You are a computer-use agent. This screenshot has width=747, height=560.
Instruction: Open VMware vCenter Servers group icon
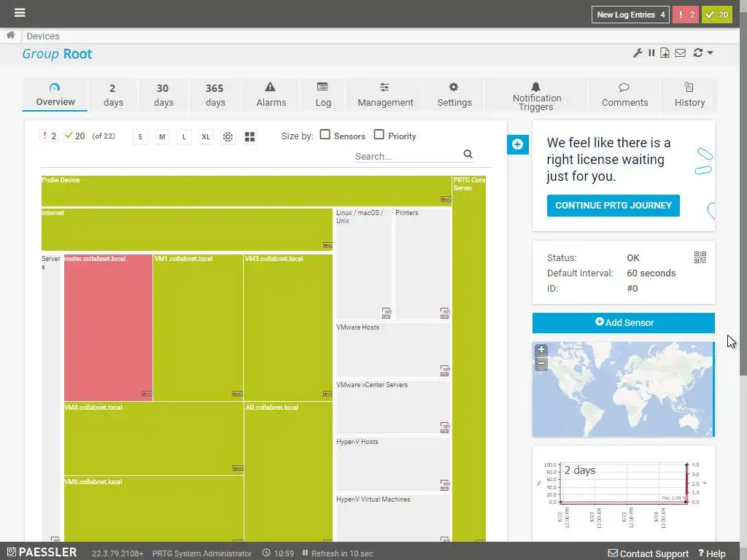point(444,427)
